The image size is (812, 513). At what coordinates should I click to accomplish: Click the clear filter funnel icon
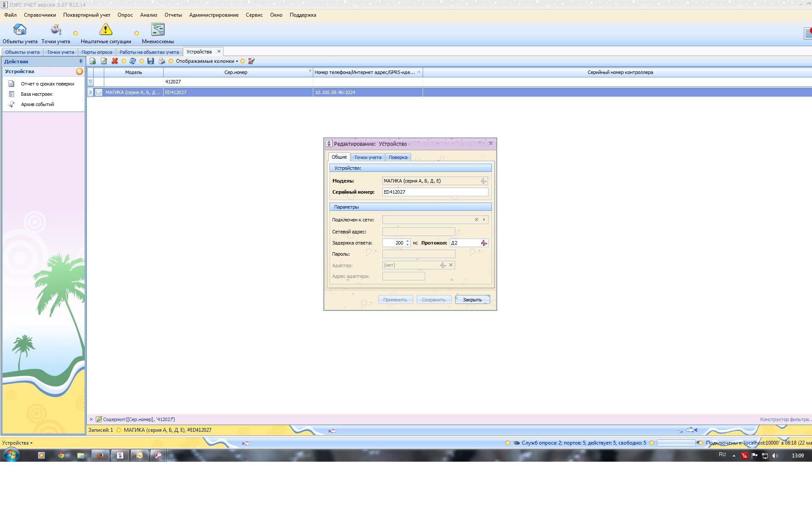(251, 61)
